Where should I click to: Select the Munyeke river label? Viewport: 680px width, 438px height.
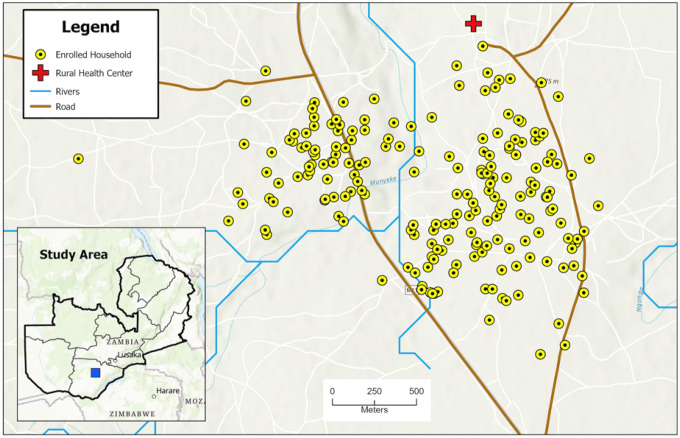(383, 181)
